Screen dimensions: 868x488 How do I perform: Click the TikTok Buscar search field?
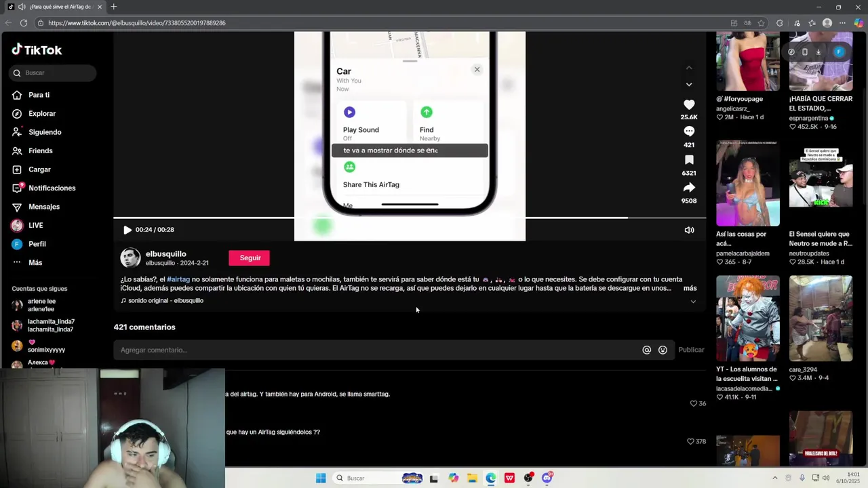[x=53, y=73]
